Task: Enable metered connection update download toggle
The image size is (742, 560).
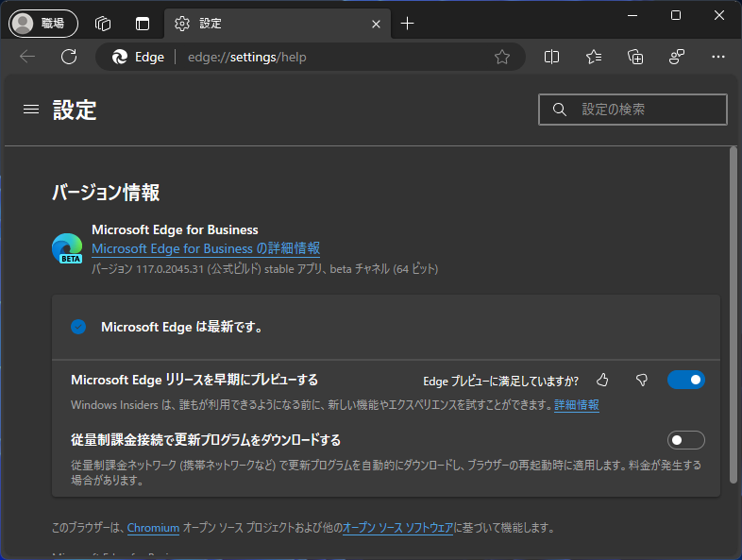Action: [686, 440]
